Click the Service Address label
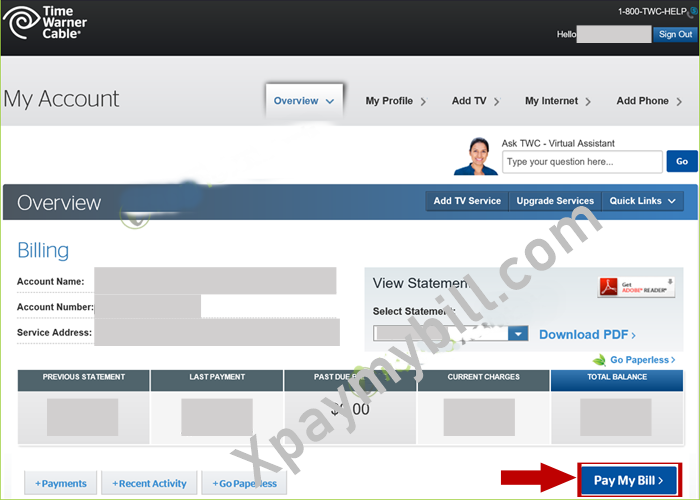 click(54, 333)
